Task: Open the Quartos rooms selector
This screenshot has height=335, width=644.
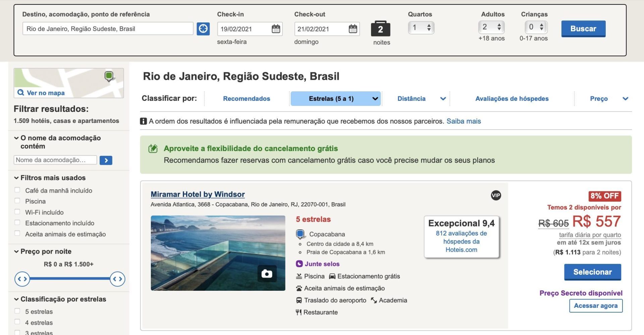Action: click(x=421, y=27)
